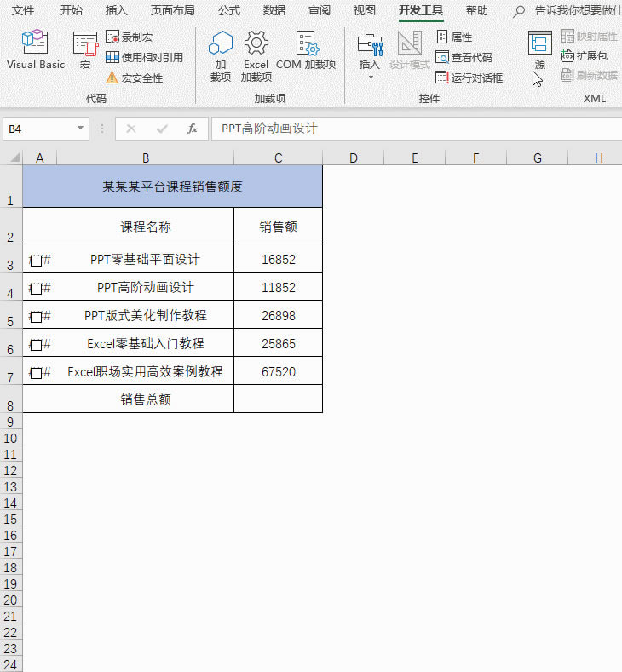Open the 宏 (Macros) dialog
This screenshot has width=622, height=672.
pos(85,49)
